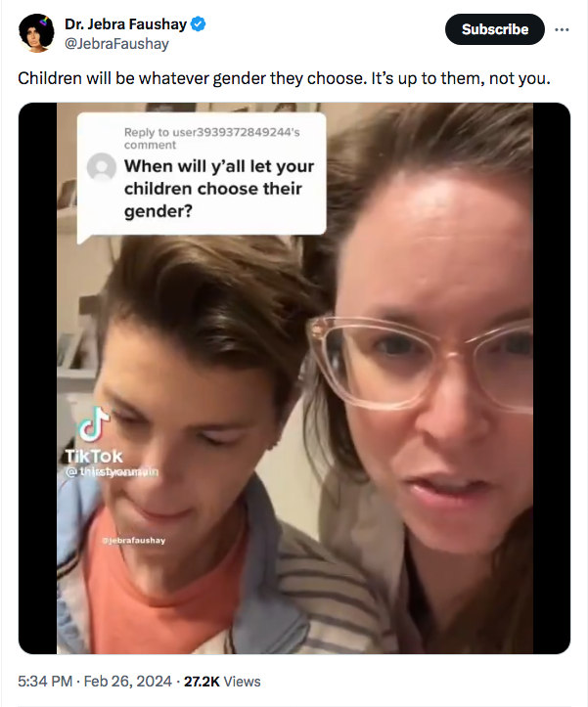Click the @thirstyonmain watermark in video
588x707 pixels.
[x=112, y=472]
